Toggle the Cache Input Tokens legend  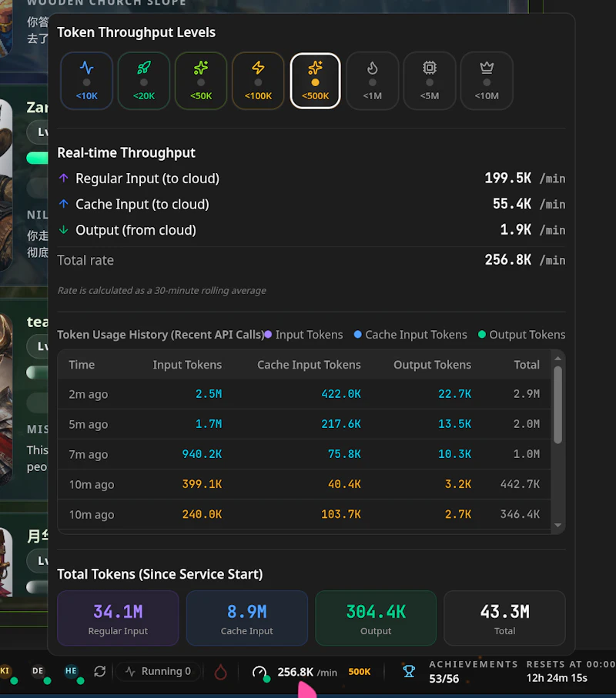click(x=410, y=335)
